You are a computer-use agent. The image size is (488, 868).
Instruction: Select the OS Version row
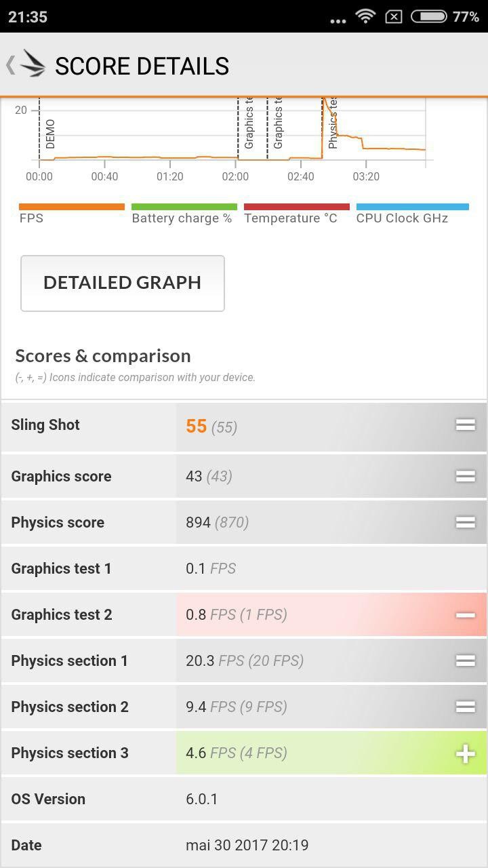tap(244, 799)
